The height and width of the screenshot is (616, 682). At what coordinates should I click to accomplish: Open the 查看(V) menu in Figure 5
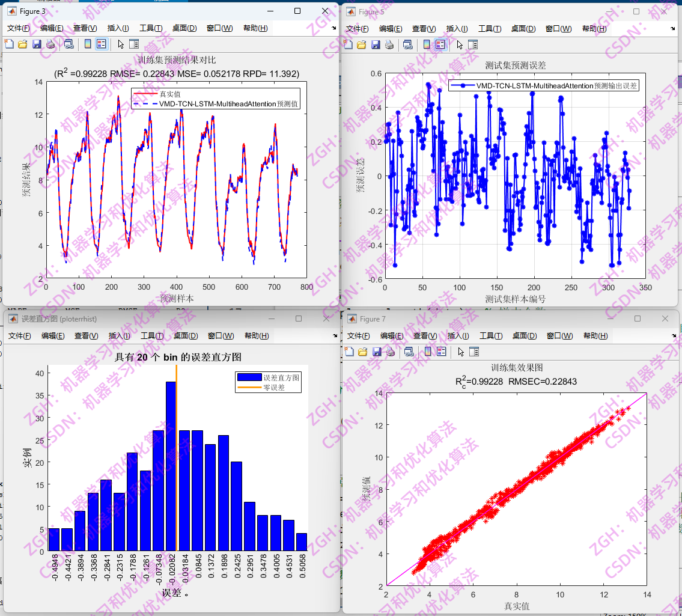coord(424,29)
